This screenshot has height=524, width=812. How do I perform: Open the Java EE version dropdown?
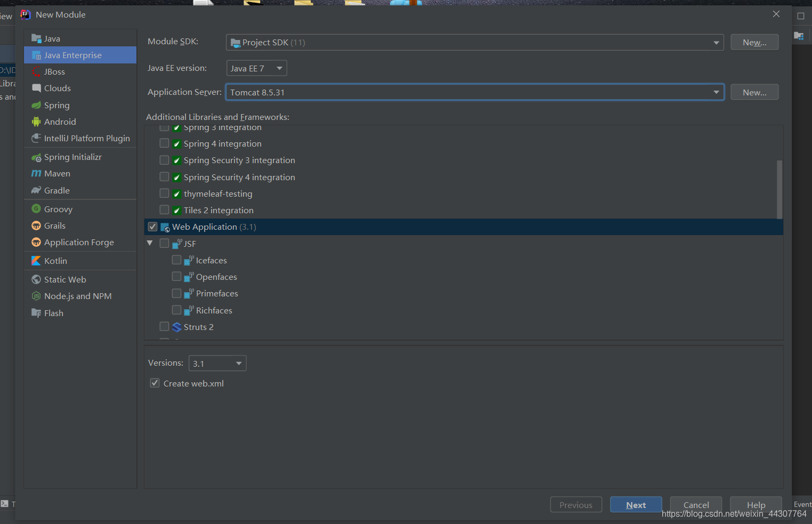click(x=257, y=68)
